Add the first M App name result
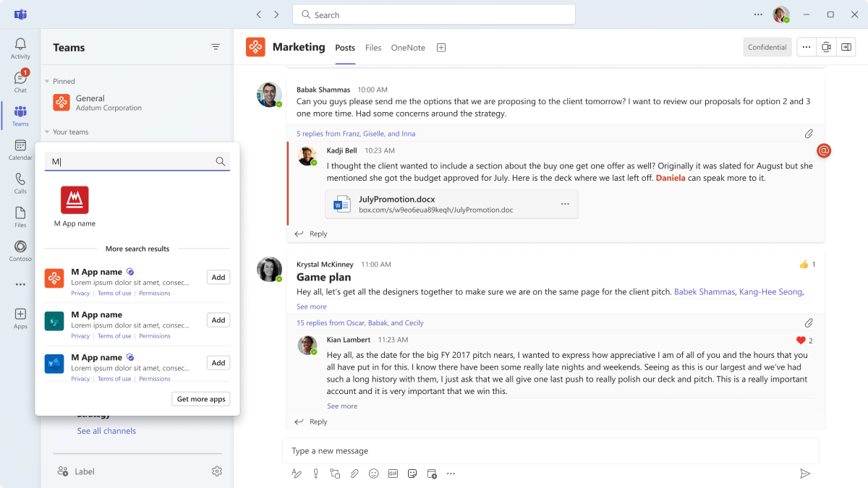 click(x=218, y=277)
